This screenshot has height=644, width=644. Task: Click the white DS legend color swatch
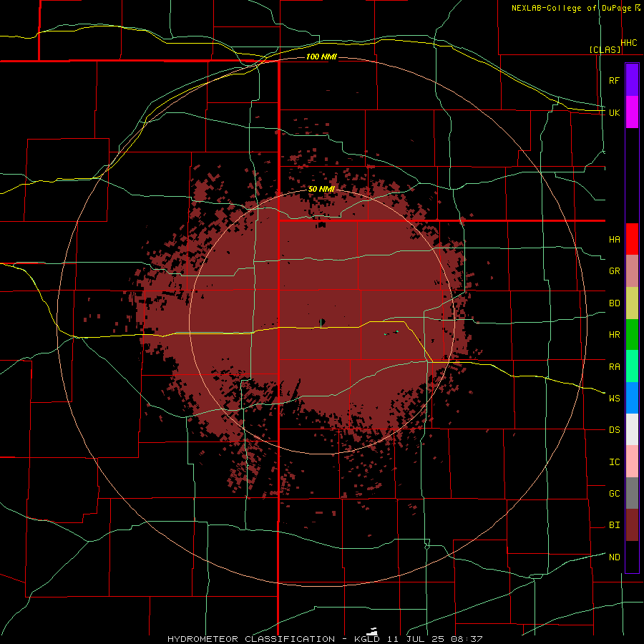(632, 429)
